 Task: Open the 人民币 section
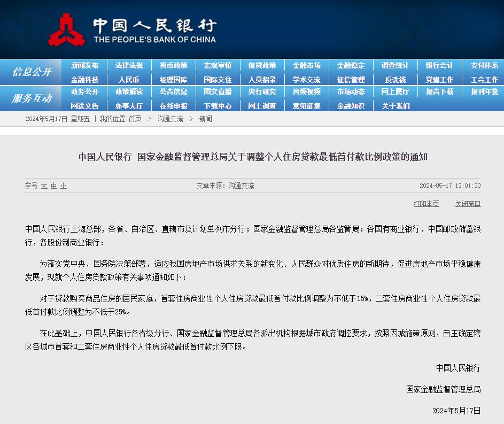click(129, 79)
